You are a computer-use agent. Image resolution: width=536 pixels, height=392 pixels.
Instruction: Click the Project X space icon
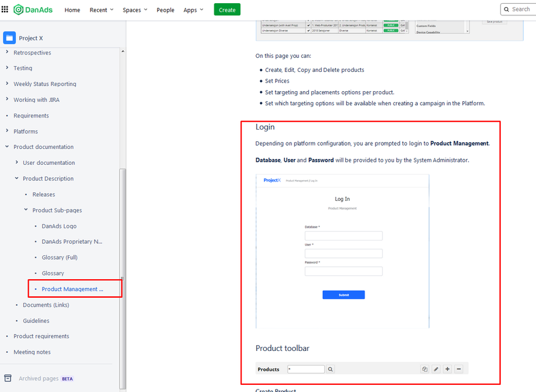tap(9, 38)
